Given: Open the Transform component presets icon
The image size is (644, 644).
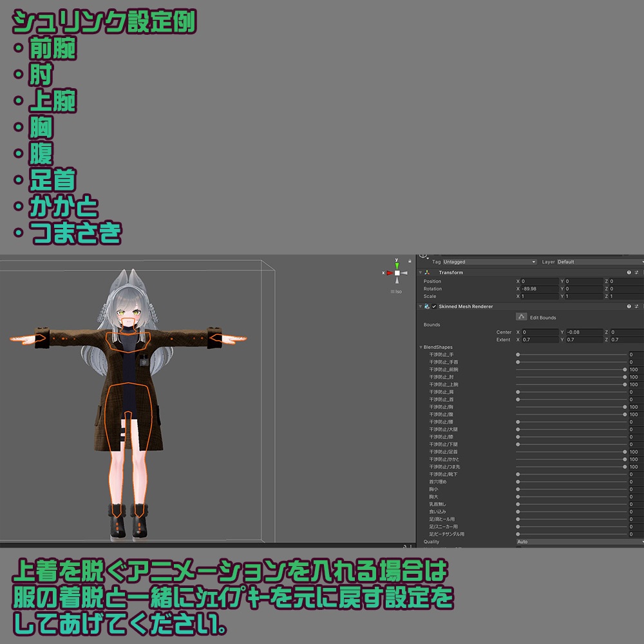Looking at the screenshot, I should point(637,272).
